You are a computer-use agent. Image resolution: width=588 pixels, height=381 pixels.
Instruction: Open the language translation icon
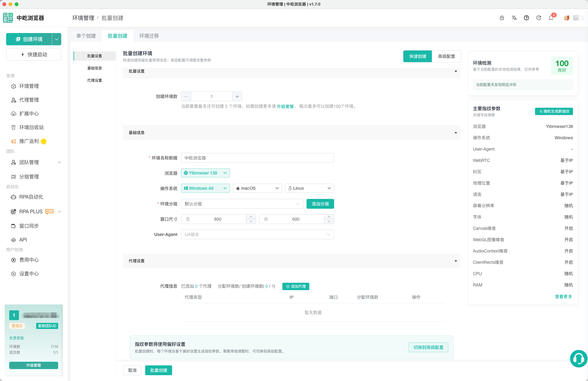click(x=514, y=18)
